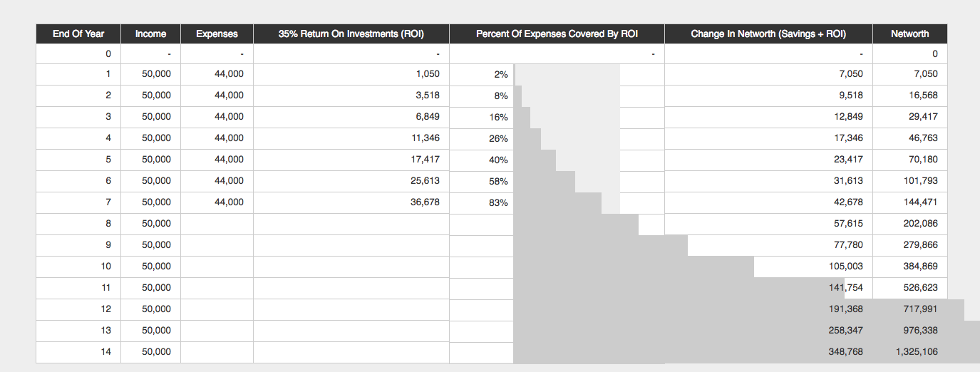This screenshot has width=980, height=372.
Task: Click the Percent Of Expenses Covered By ROI header
Action: pyautogui.click(x=557, y=33)
